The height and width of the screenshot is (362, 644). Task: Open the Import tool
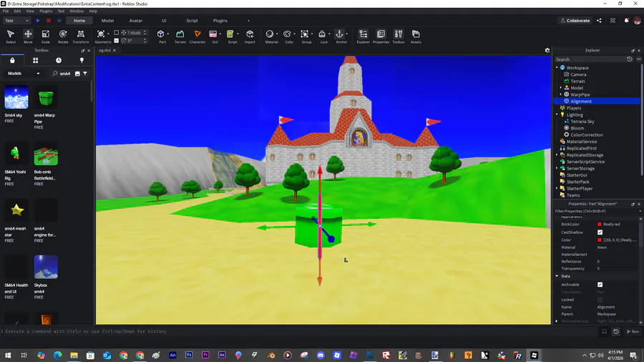tap(250, 36)
